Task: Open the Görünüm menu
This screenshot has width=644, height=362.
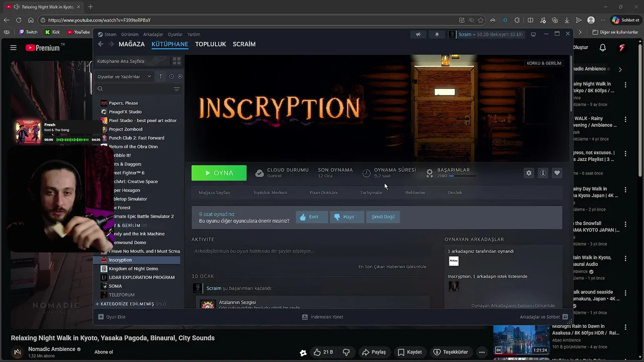Action: 129,34
